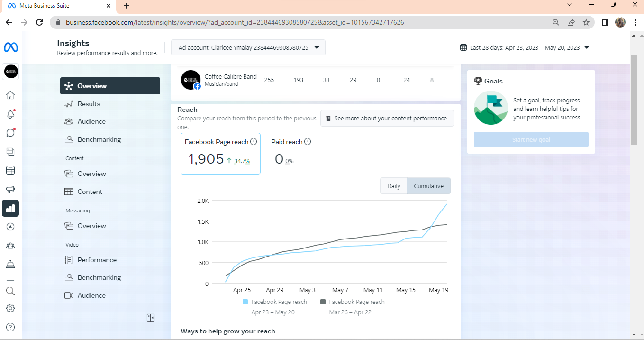Click info icon beside Paid reach
644x340 pixels.
tap(308, 142)
